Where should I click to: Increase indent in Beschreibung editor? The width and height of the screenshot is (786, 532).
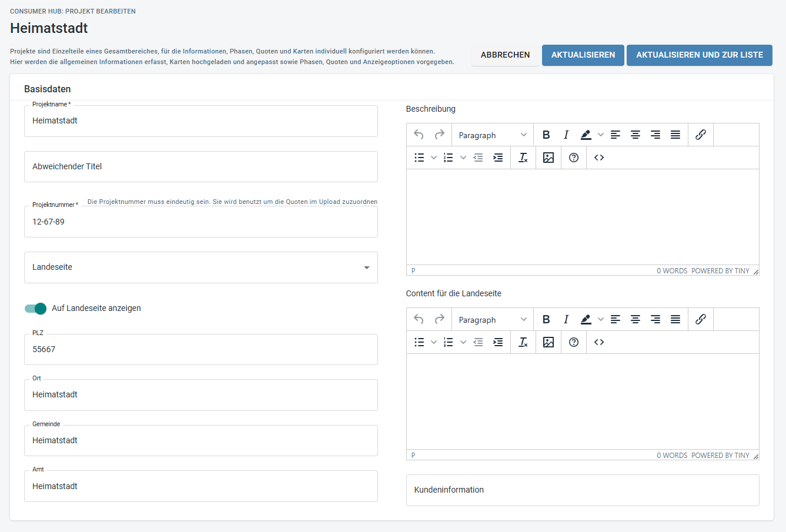coord(498,158)
